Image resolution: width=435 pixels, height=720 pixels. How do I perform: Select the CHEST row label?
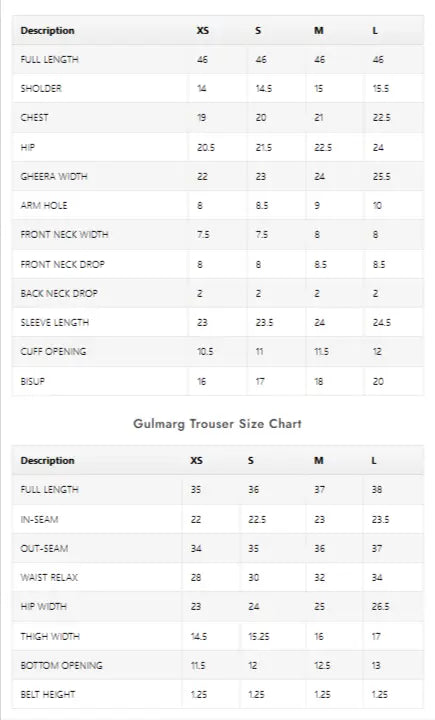tap(34, 118)
